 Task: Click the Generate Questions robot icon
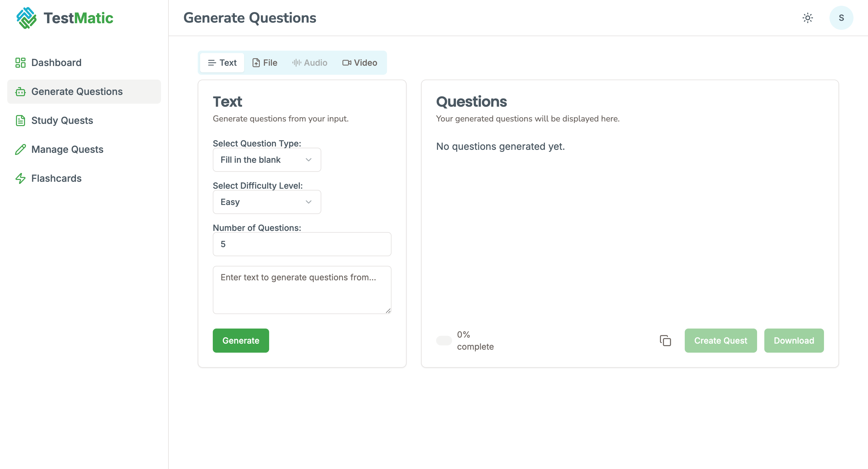tap(20, 92)
